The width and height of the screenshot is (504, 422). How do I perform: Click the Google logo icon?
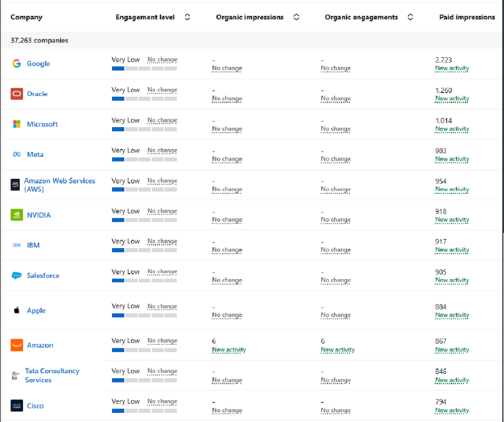coord(16,64)
